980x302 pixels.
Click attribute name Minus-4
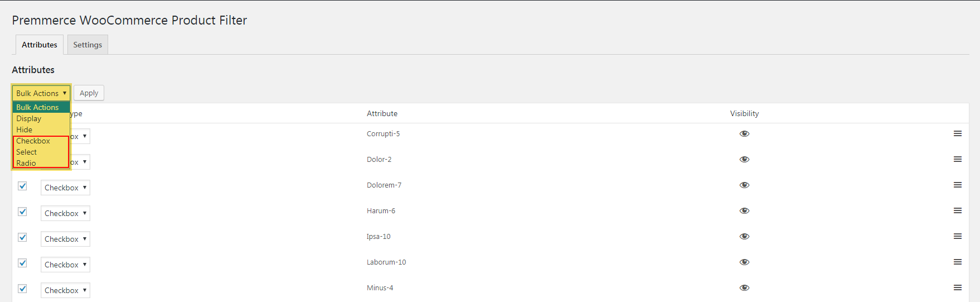380,287
